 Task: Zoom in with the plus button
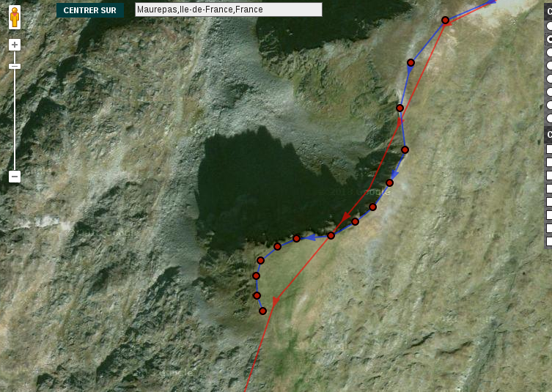click(x=14, y=45)
